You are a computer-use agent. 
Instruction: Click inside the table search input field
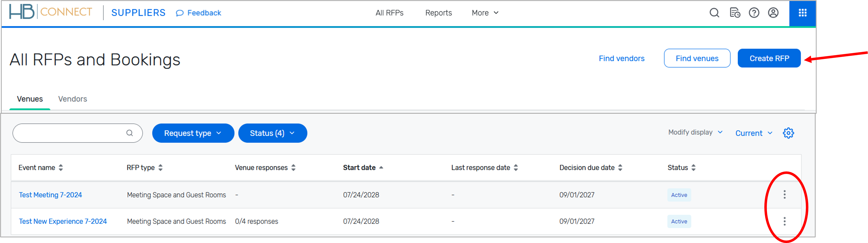pos(67,133)
